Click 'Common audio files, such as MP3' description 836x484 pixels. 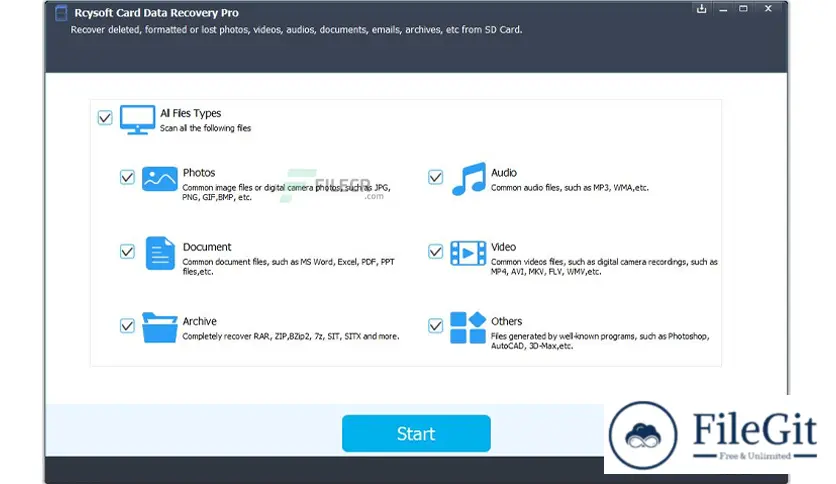[569, 188]
